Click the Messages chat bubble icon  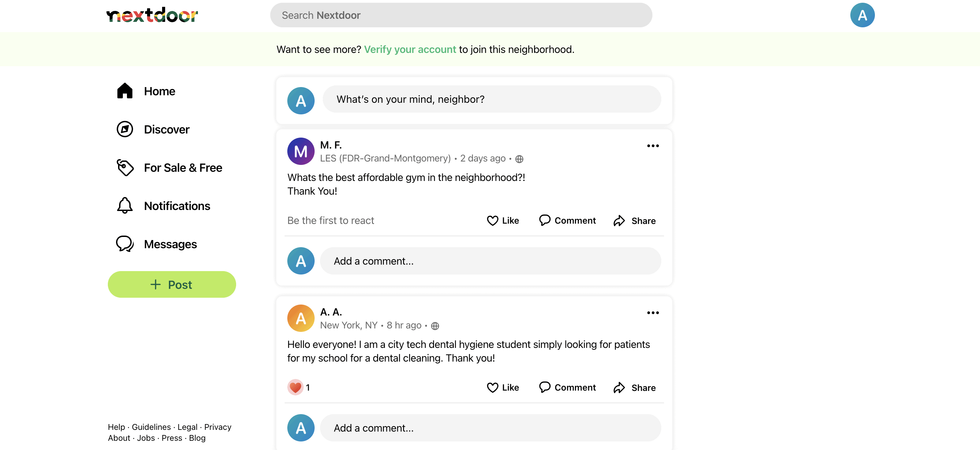[x=125, y=244]
